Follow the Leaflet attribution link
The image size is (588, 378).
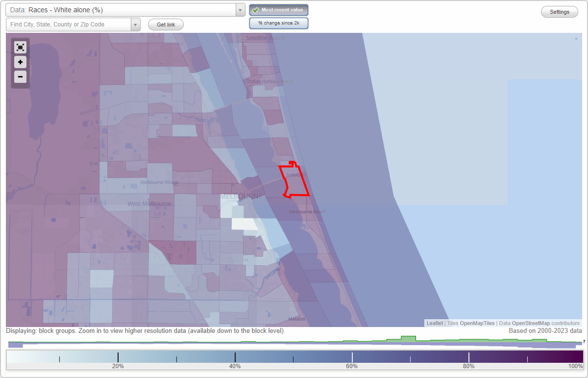coord(434,323)
